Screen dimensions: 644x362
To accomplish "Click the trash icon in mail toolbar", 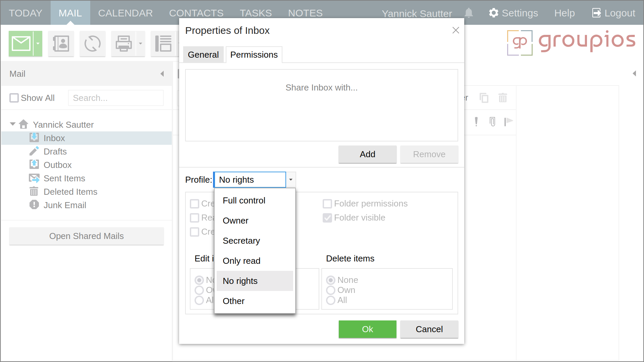I will coord(502,98).
